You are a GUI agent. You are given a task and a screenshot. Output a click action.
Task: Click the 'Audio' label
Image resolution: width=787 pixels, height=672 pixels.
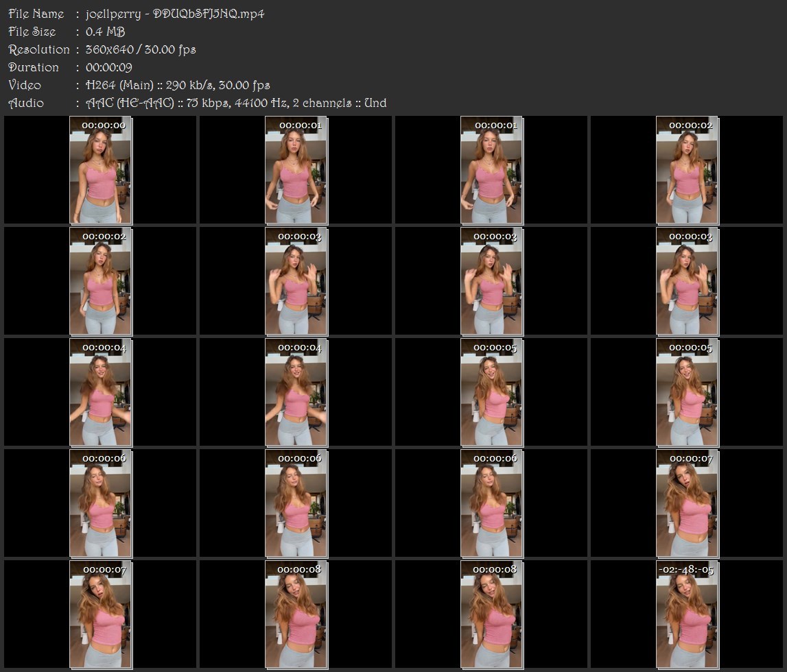pos(26,103)
